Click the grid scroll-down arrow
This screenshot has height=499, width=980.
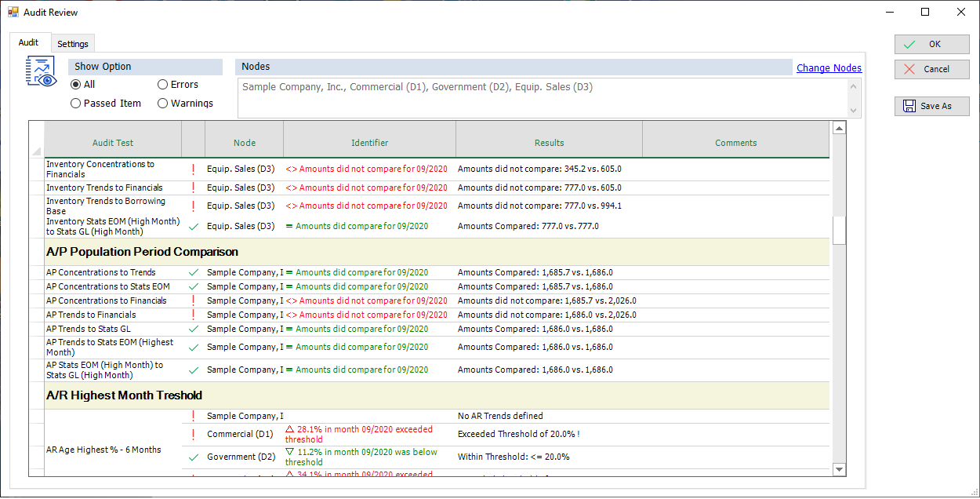[x=839, y=469]
